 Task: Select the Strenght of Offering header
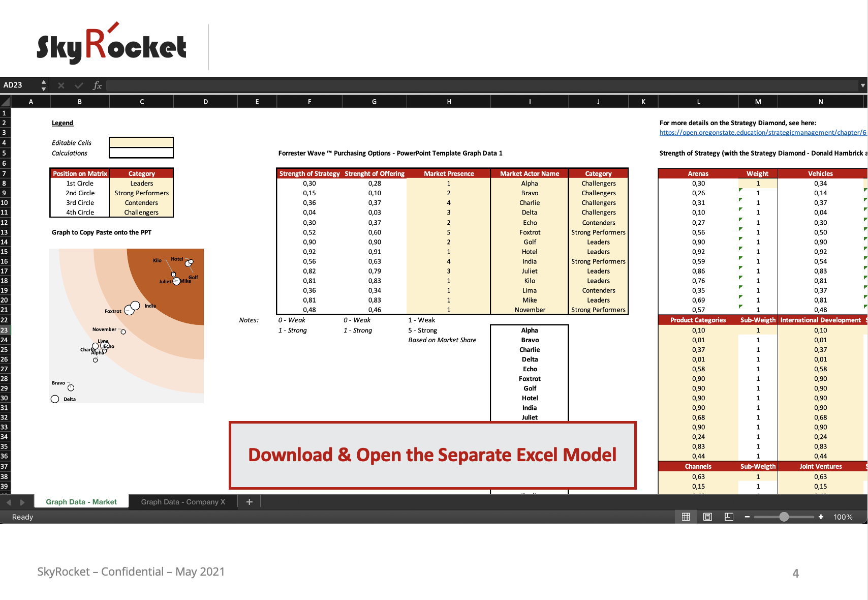[375, 173]
